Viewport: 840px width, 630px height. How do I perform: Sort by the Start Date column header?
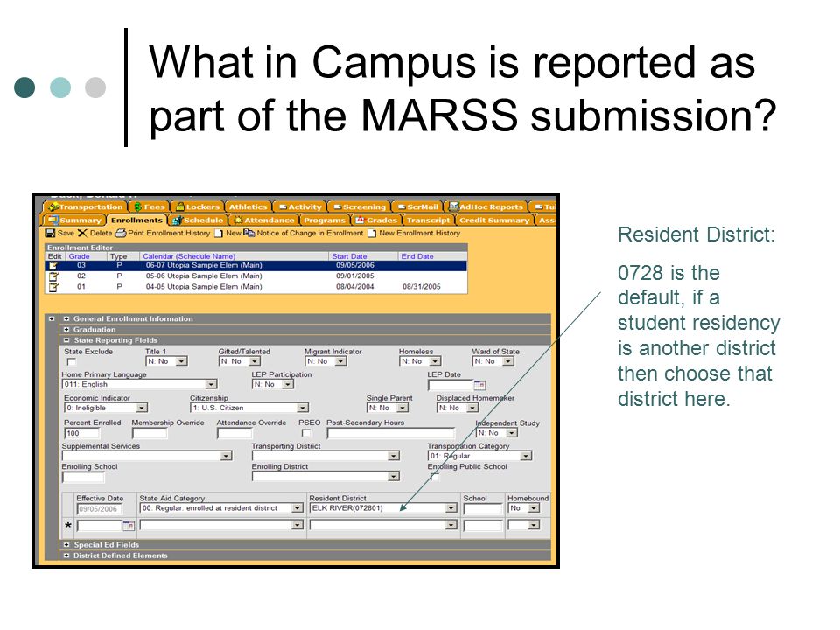349,256
